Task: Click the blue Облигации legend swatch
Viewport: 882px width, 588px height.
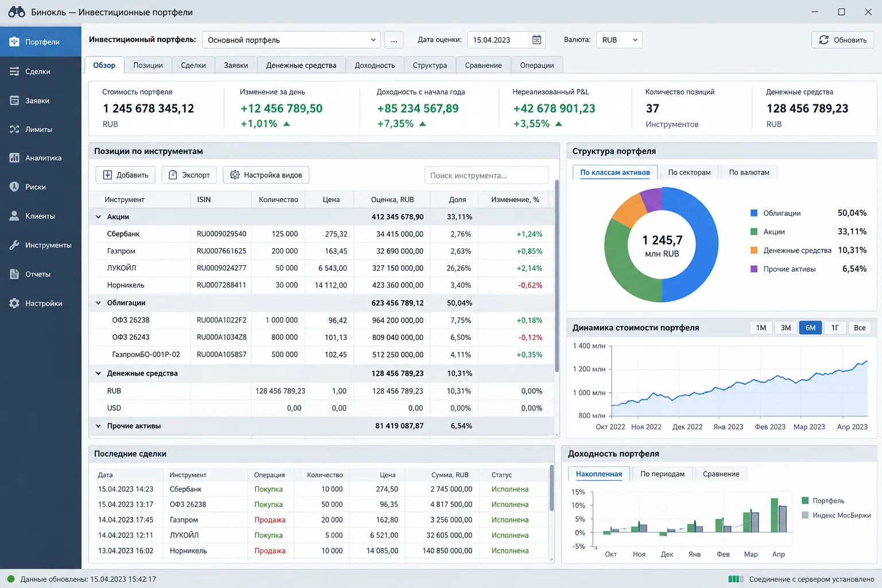Action: 754,213
